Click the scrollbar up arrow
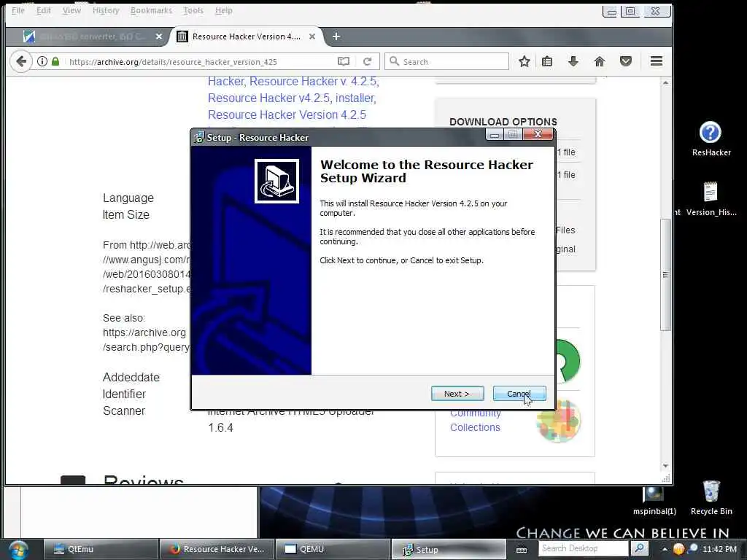 tap(665, 83)
